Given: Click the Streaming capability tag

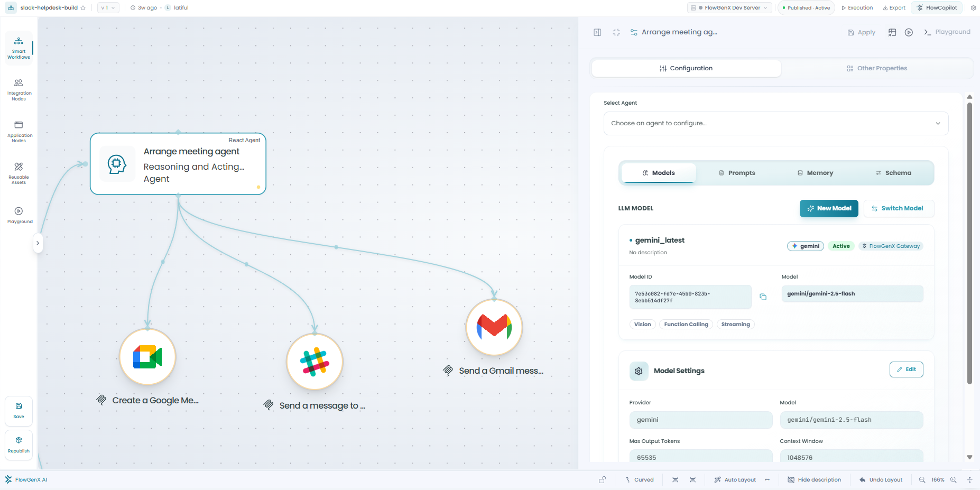Looking at the screenshot, I should click(735, 325).
